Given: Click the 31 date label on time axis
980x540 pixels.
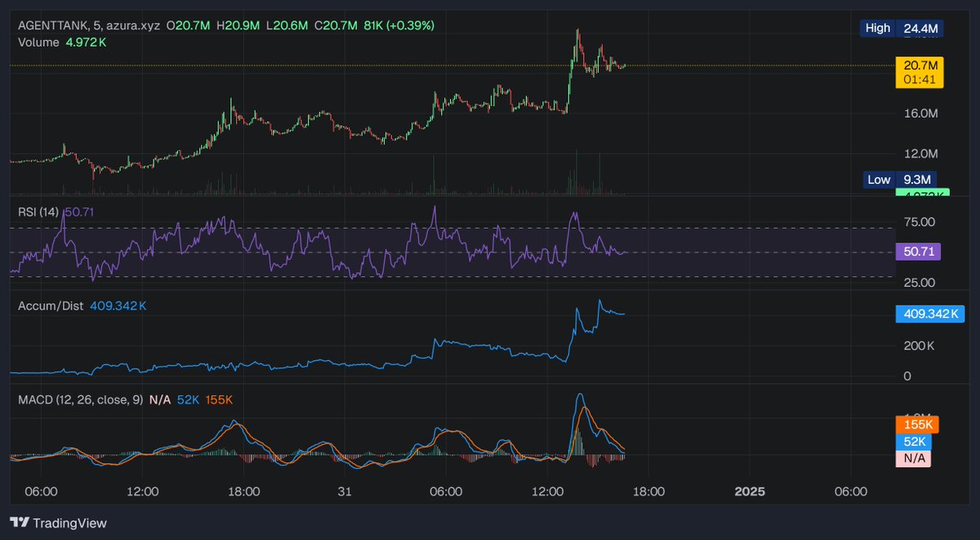Looking at the screenshot, I should (x=345, y=492).
